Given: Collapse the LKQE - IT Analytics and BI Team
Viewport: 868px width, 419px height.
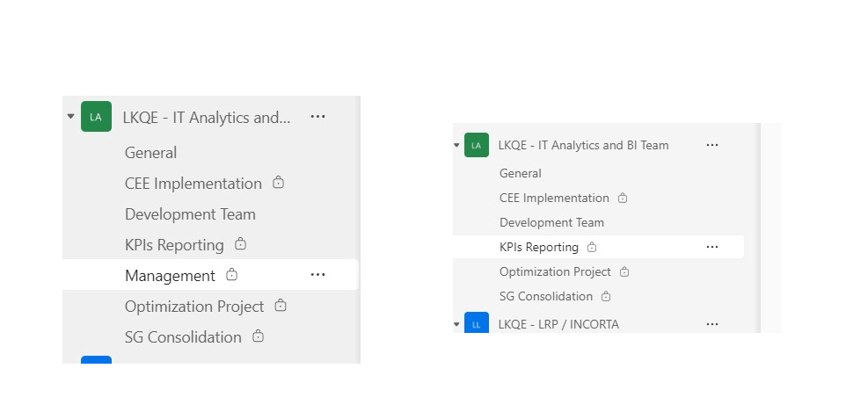Looking at the screenshot, I should (456, 146).
